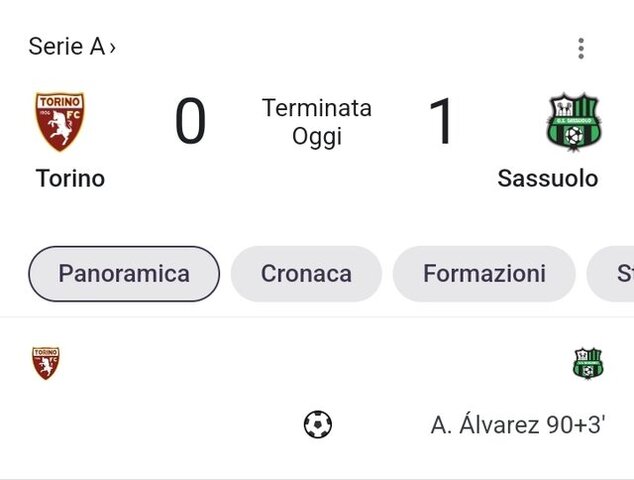Click the soccer ball goal icon
The height and width of the screenshot is (480, 634).
pyautogui.click(x=318, y=425)
